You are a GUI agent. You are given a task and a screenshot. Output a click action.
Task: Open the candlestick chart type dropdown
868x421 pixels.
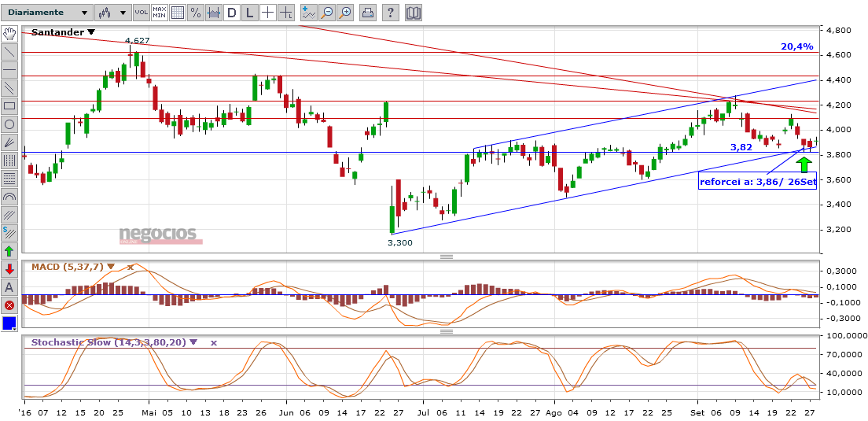(x=113, y=12)
